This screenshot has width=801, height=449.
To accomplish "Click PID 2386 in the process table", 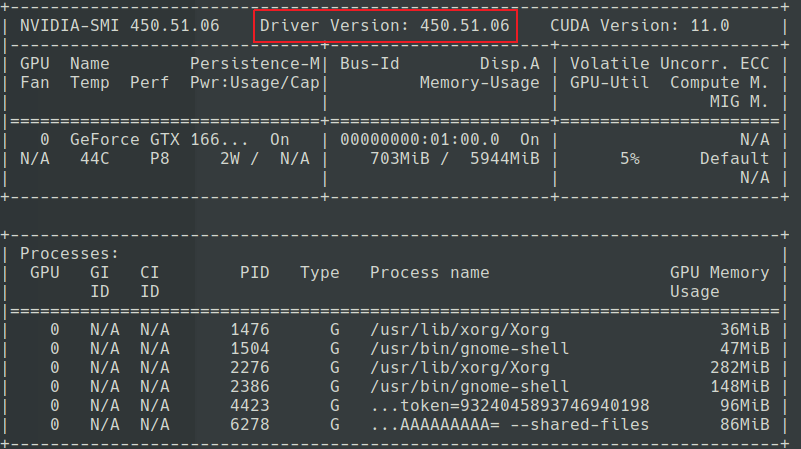I will pos(250,387).
